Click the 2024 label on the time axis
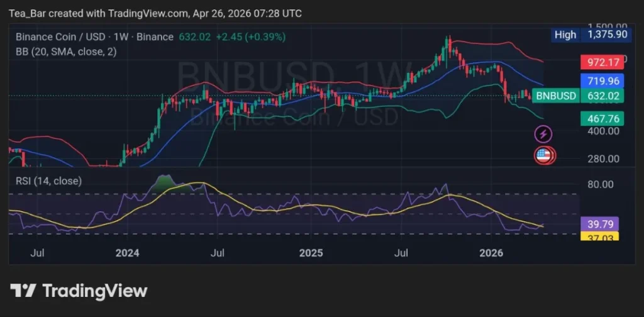The width and height of the screenshot is (644, 317). coord(127,253)
